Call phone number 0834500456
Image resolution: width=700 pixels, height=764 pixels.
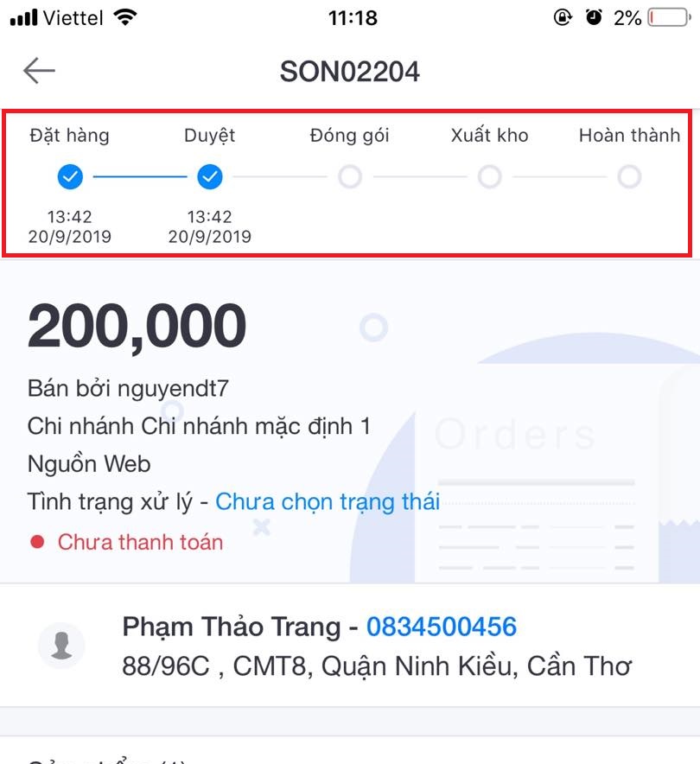click(x=442, y=627)
